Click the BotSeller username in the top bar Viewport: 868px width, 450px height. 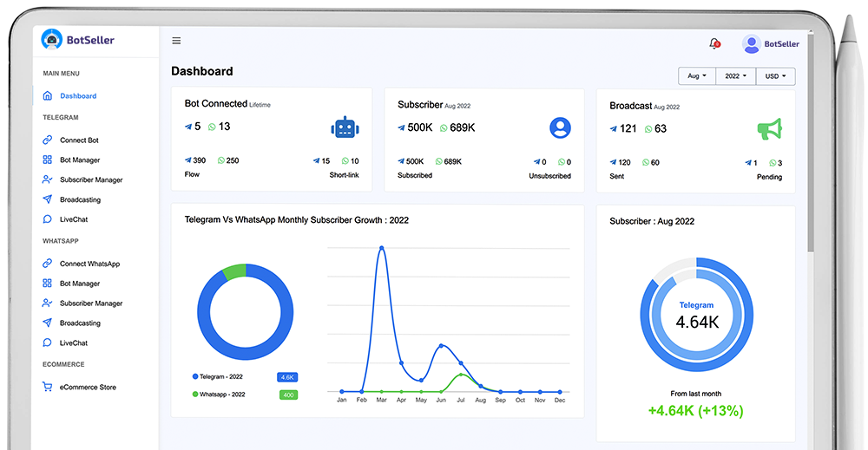point(782,43)
